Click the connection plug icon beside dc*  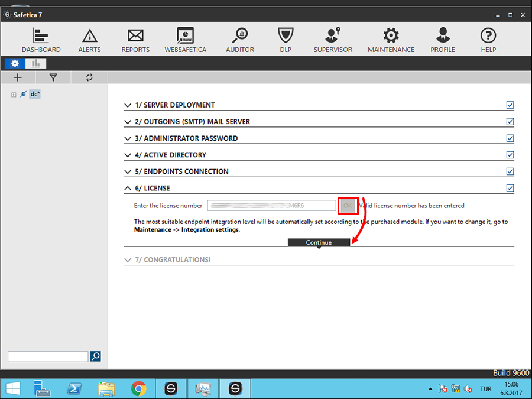[24, 94]
